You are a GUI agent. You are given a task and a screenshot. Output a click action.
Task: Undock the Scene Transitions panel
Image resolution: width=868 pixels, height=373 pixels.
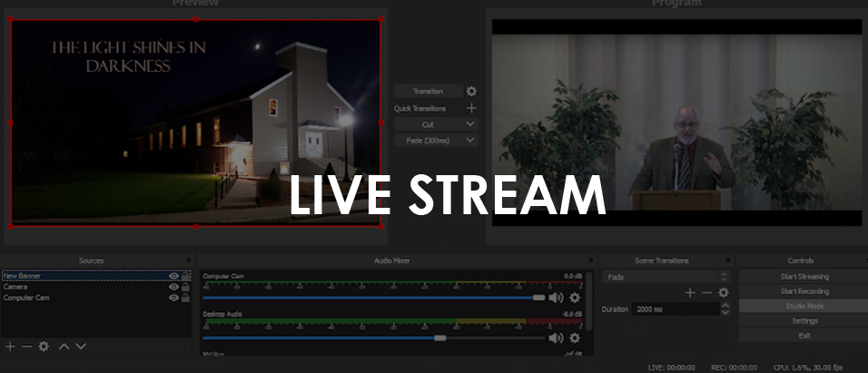tap(728, 260)
